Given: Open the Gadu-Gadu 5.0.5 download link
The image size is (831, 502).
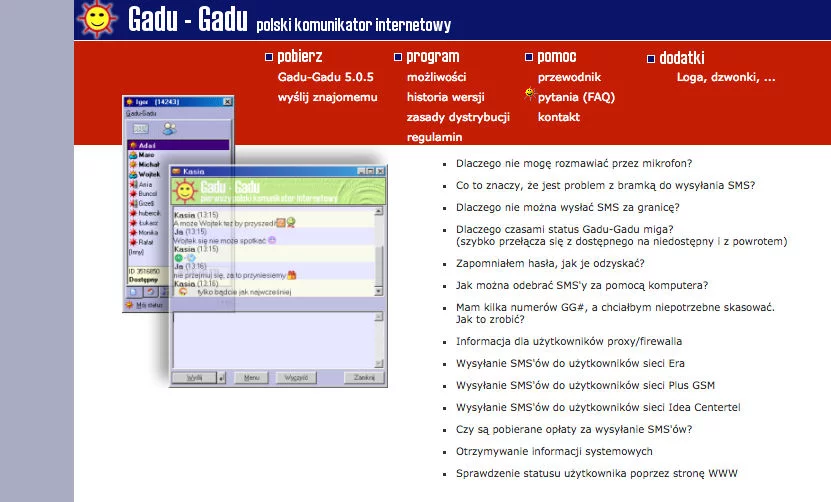Looking at the screenshot, I should click(x=325, y=77).
